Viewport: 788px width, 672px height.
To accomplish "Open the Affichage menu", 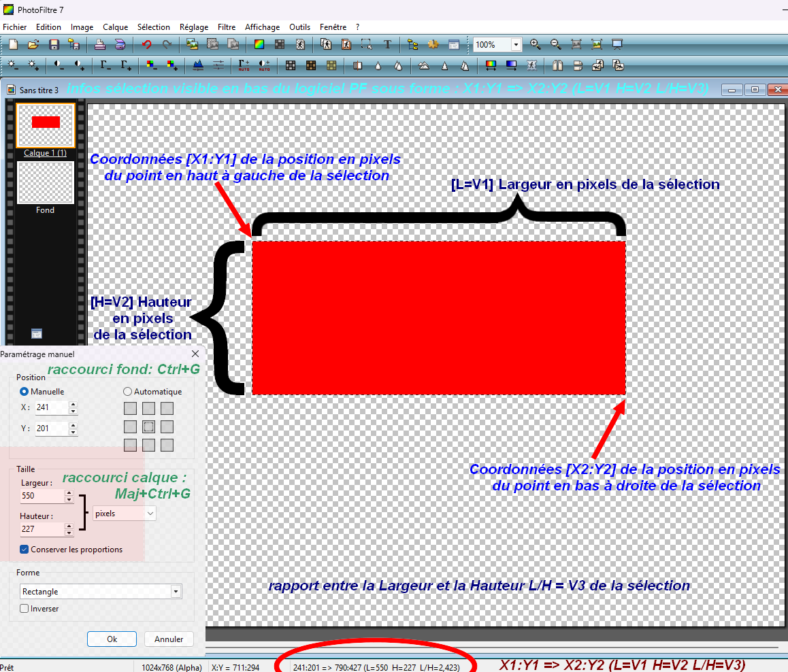I will coord(263,27).
